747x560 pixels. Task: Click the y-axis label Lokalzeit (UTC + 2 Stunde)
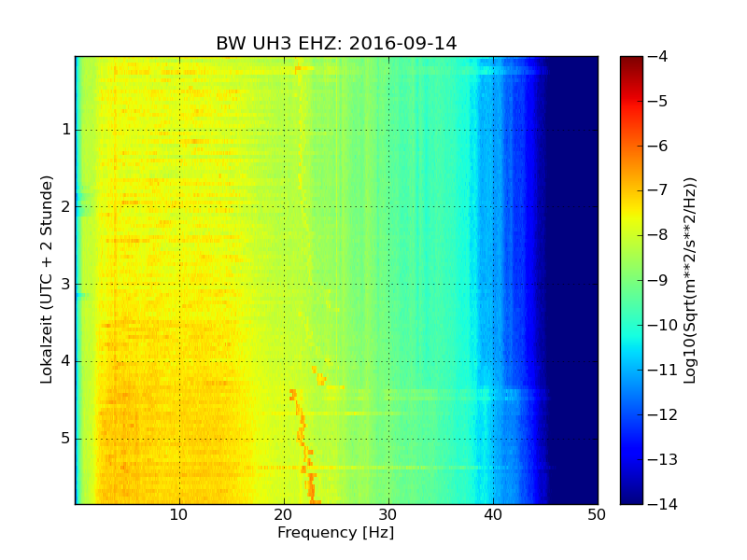point(46,279)
